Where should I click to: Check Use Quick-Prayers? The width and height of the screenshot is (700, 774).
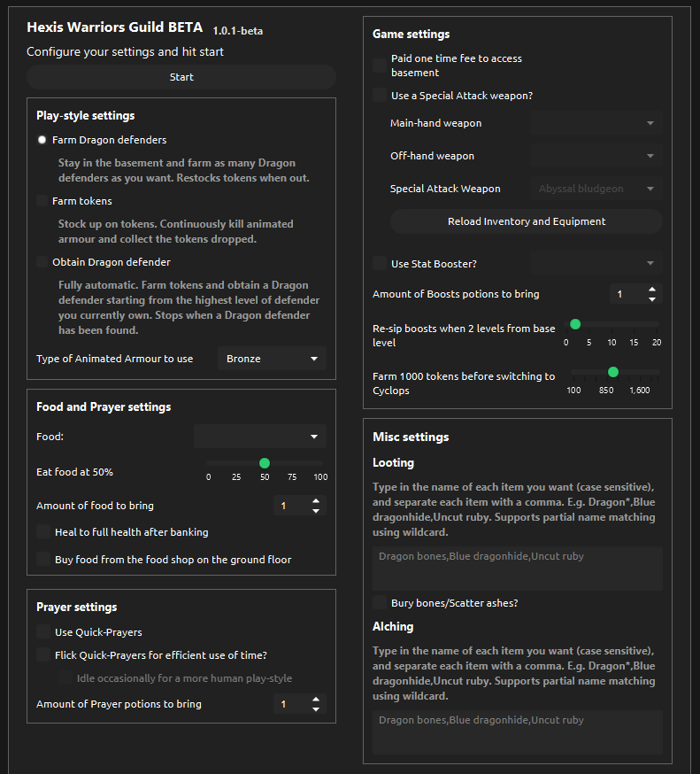pyautogui.click(x=43, y=632)
